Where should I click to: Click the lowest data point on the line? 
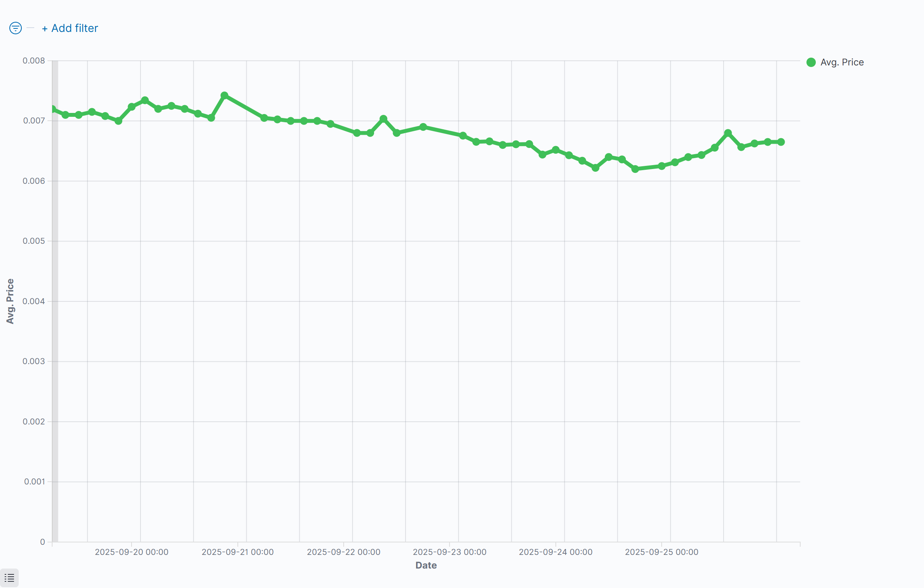coord(635,169)
